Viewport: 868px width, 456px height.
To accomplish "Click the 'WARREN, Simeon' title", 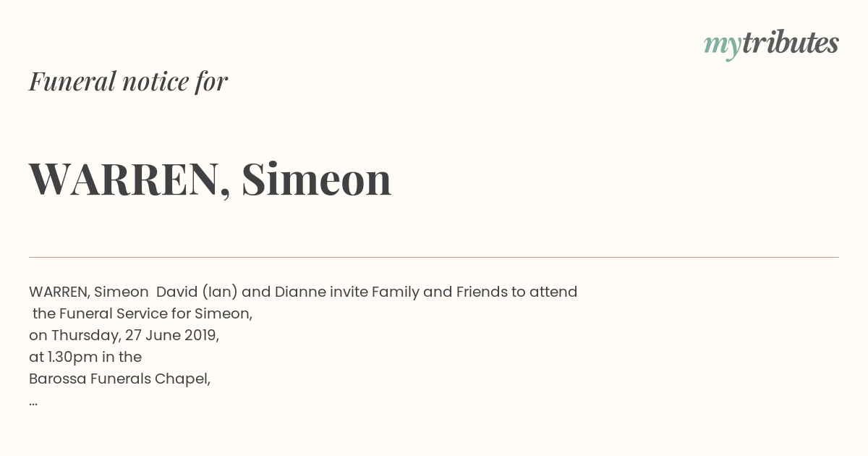I will coord(210,180).
